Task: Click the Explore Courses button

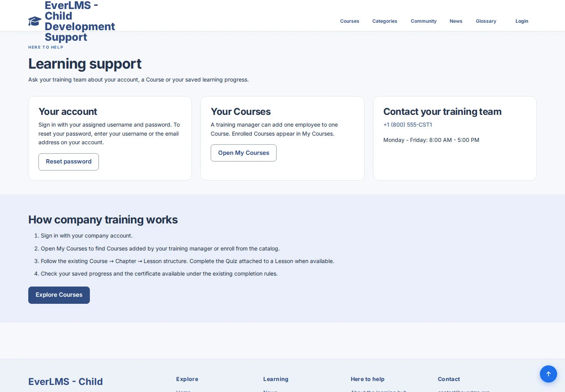Action: click(59, 295)
